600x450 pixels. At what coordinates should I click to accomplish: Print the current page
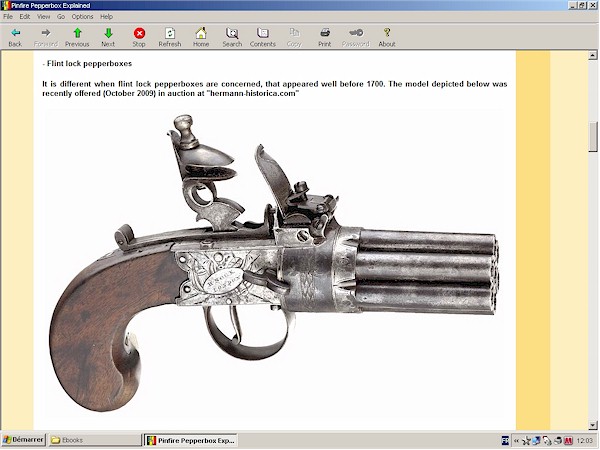[x=325, y=37]
